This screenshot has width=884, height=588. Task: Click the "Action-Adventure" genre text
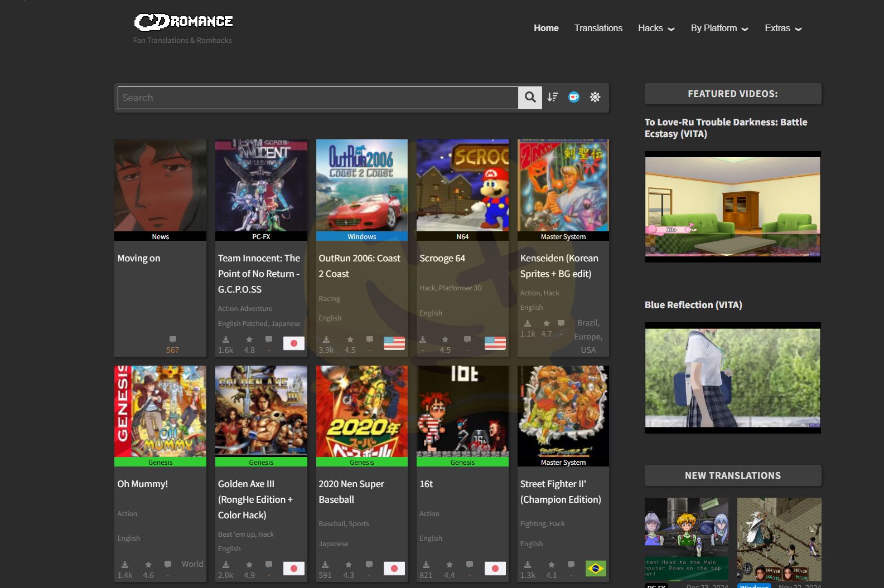click(245, 308)
